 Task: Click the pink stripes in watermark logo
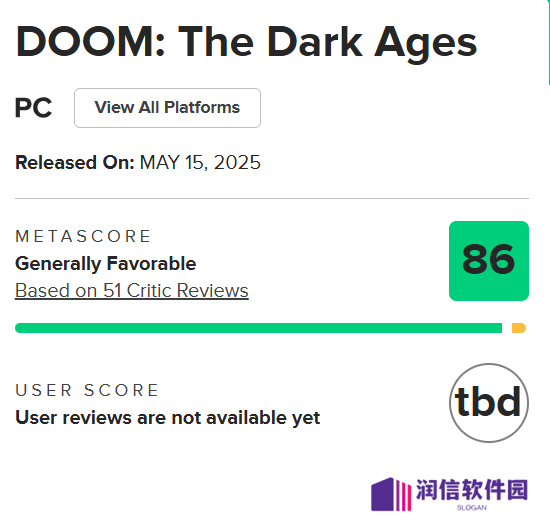point(404,496)
